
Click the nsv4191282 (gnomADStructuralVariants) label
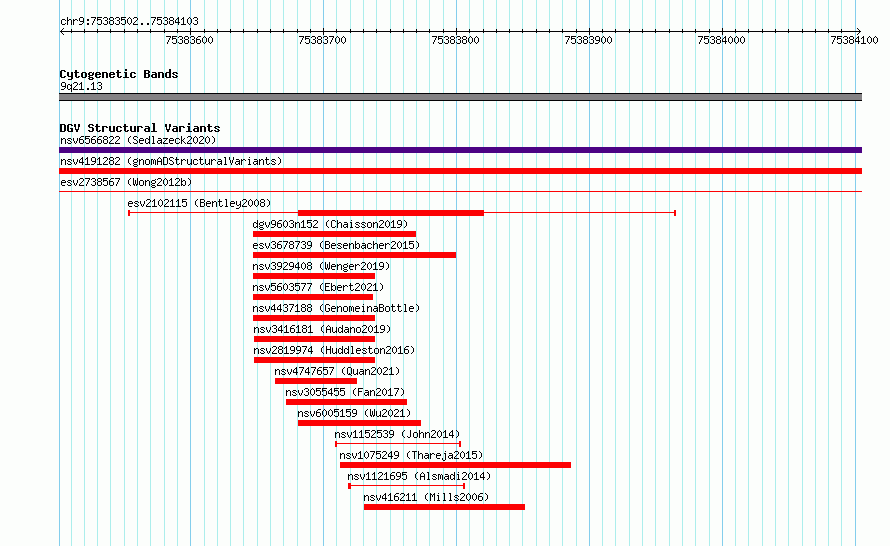[x=171, y=161]
